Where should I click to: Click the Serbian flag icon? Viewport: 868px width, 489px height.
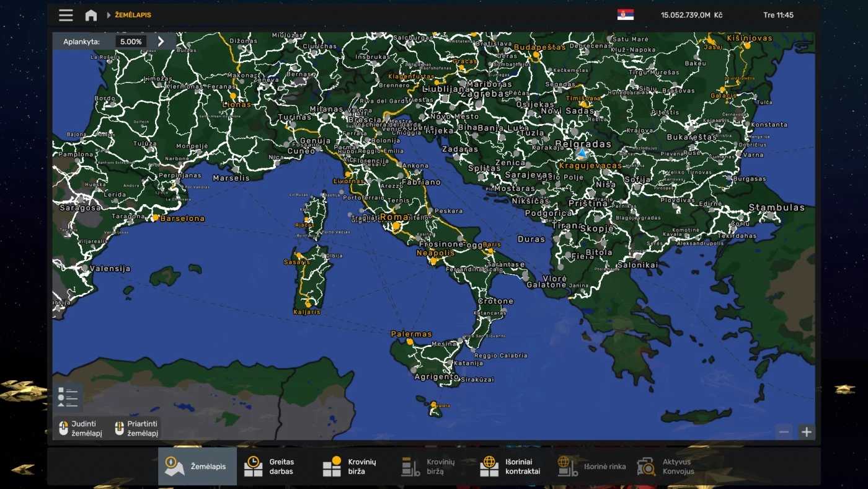point(625,15)
